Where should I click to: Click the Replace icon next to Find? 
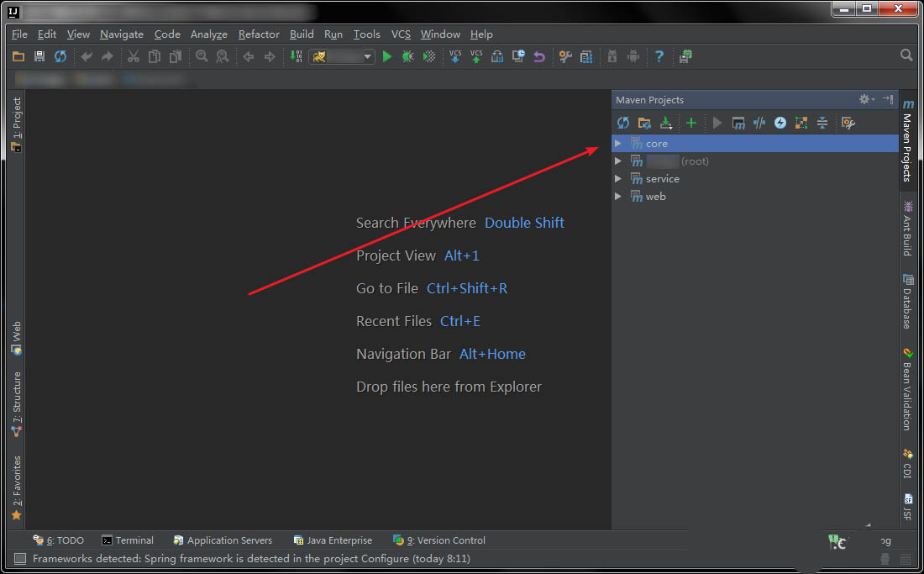(222, 56)
